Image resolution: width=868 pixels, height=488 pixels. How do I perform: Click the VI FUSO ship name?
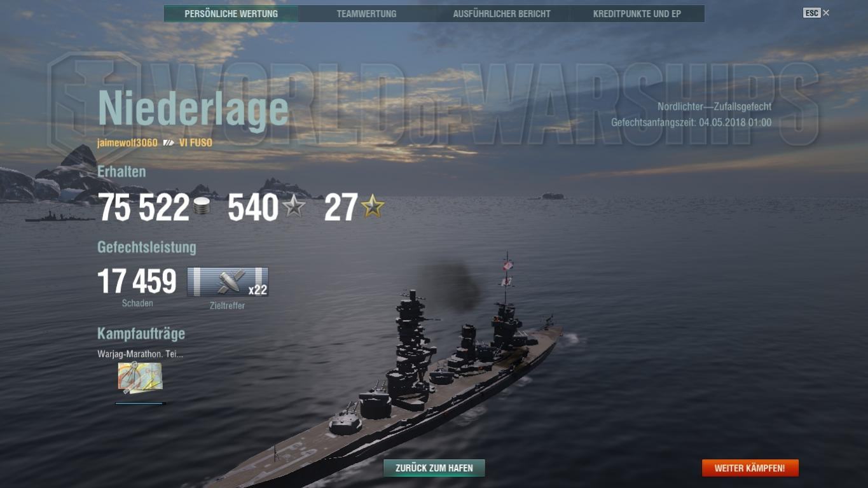click(196, 143)
